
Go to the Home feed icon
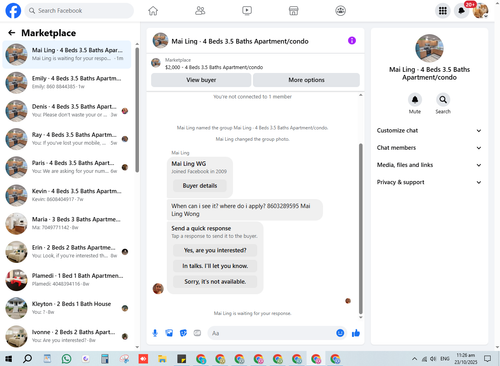point(153,11)
